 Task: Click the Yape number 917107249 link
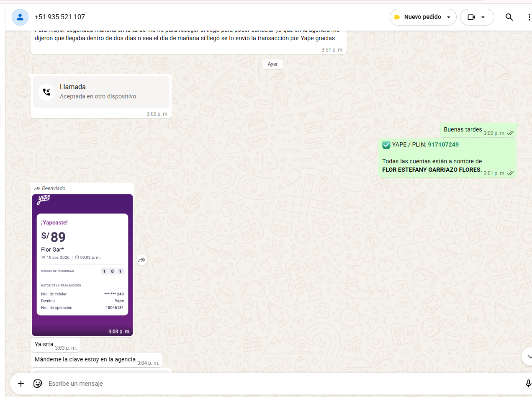(443, 145)
